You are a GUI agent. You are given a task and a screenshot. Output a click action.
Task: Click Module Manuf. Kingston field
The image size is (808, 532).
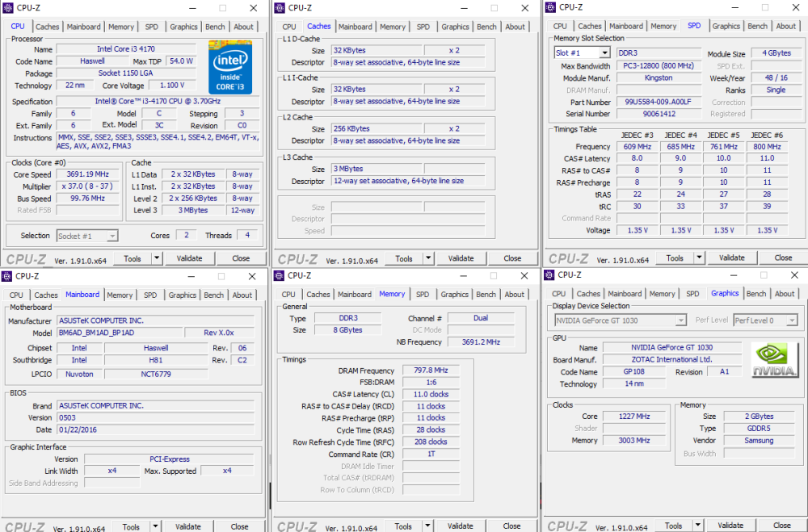(659, 77)
